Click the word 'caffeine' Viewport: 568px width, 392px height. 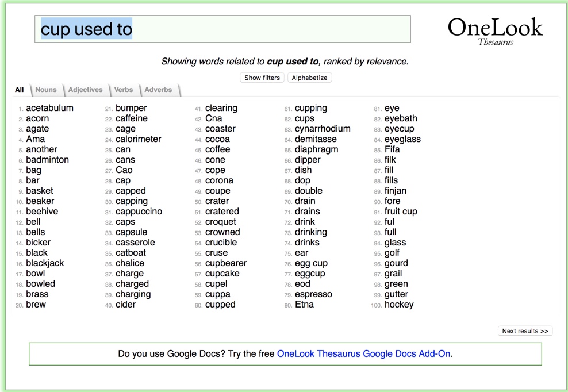click(132, 118)
